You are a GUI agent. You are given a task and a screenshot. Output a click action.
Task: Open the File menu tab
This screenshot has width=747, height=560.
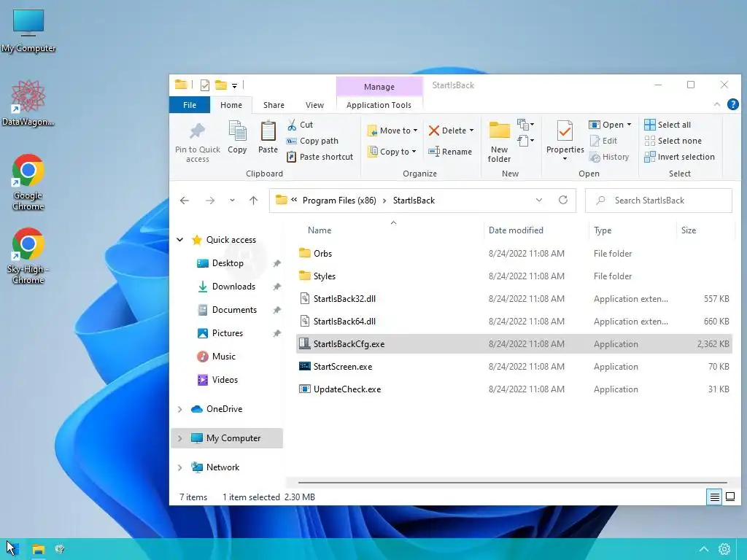click(190, 105)
